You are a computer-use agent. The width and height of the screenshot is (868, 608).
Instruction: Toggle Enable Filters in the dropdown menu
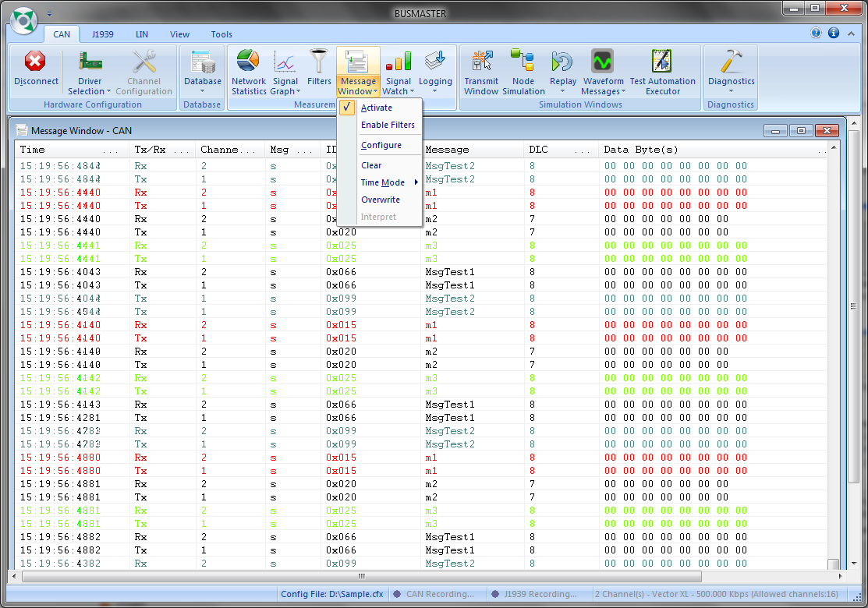[379, 125]
